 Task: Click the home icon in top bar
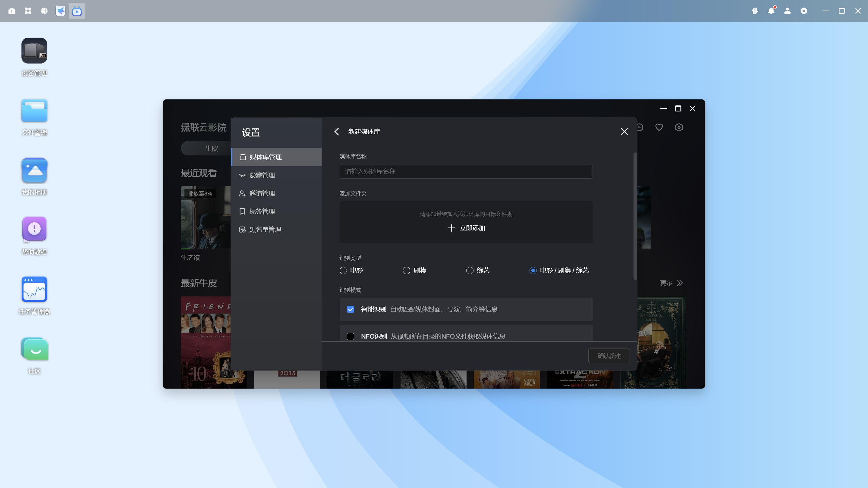[12, 11]
